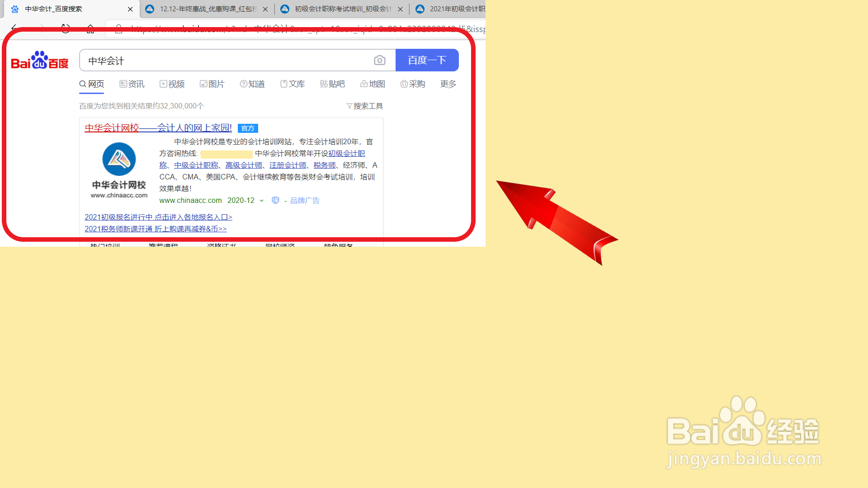
Task: Click the 搜索工具 filter icon
Action: 349,106
